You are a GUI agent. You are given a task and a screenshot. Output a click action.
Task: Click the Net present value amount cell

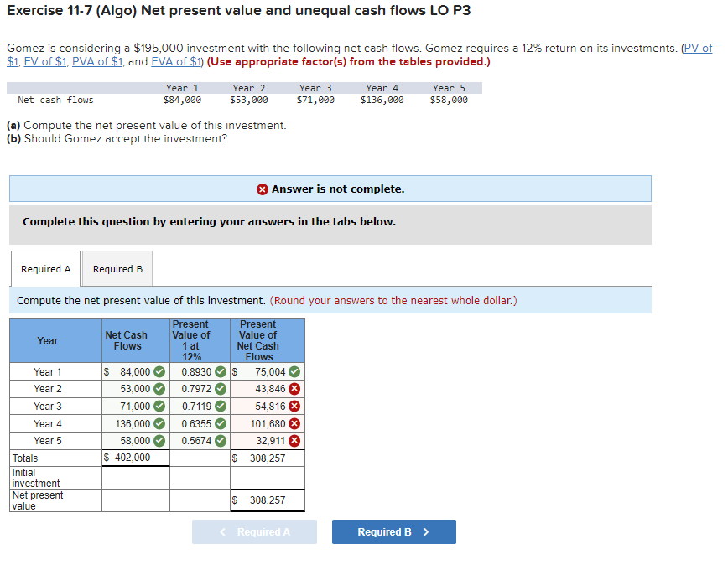tap(264, 500)
